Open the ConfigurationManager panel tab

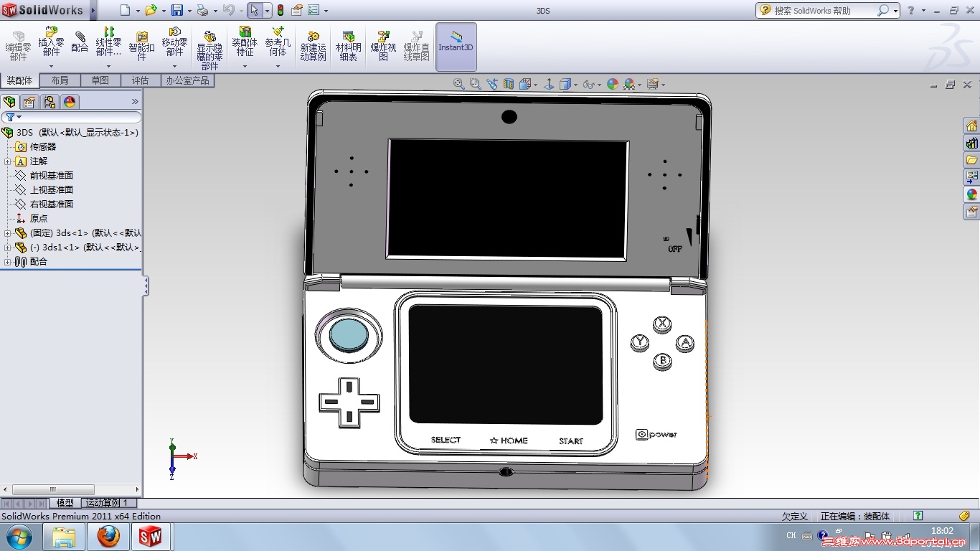pyautogui.click(x=50, y=102)
